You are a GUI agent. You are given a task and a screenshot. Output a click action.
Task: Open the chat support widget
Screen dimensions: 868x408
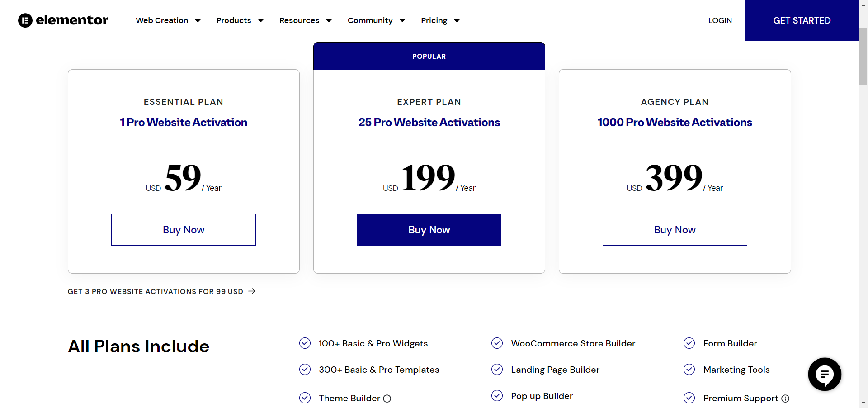click(x=824, y=374)
